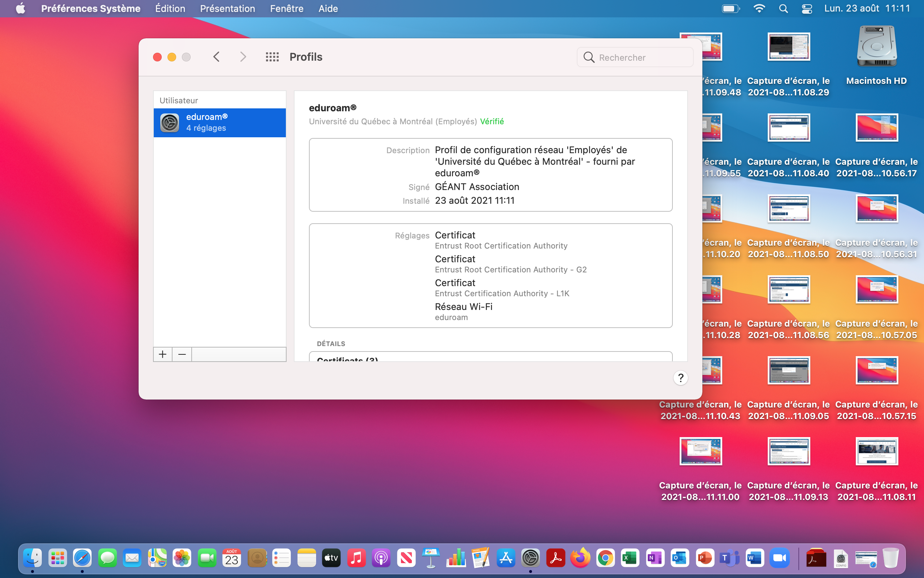Click the green Vérifié status text

tap(492, 121)
